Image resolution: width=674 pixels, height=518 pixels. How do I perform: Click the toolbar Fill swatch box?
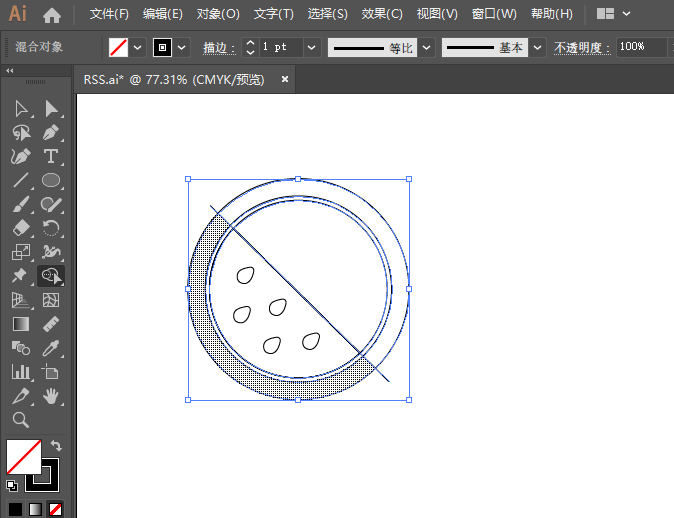tap(24, 457)
